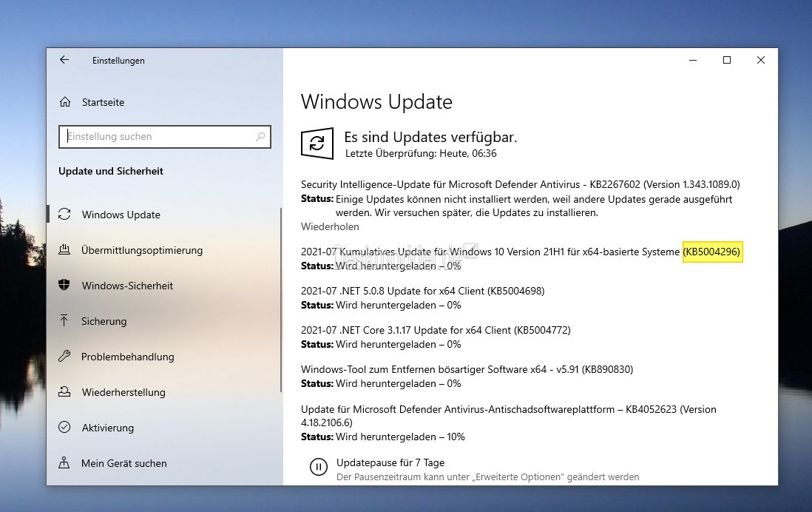The width and height of the screenshot is (812, 512).
Task: Click the Windows-Sicherheit shield icon
Action: pyautogui.click(x=64, y=285)
